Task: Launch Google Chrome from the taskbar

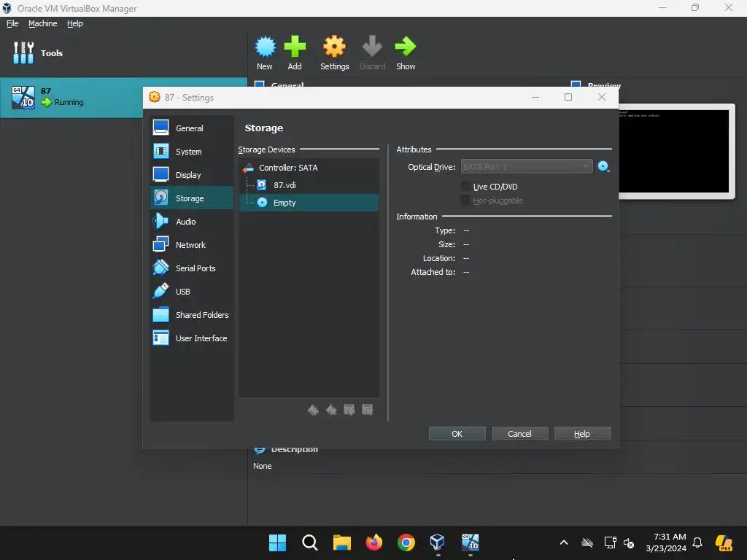Action: click(406, 542)
